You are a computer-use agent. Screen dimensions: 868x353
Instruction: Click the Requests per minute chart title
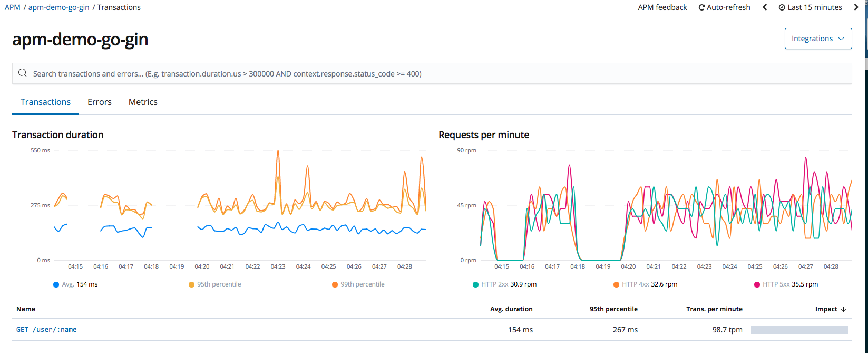[484, 135]
